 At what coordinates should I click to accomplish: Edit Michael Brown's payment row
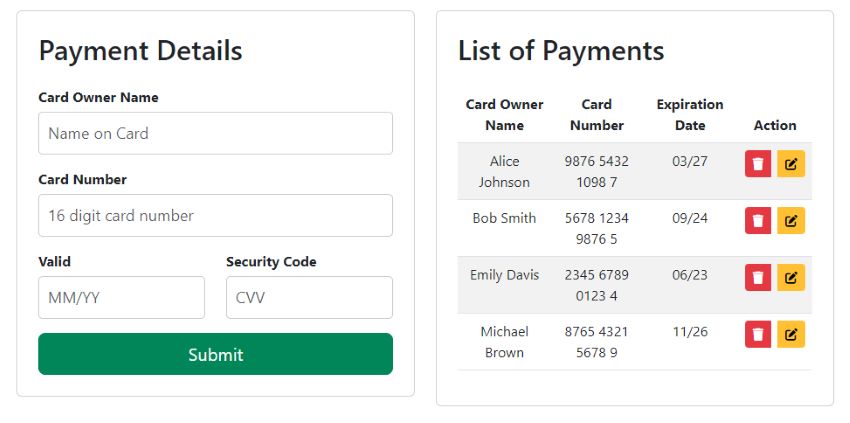pos(791,334)
